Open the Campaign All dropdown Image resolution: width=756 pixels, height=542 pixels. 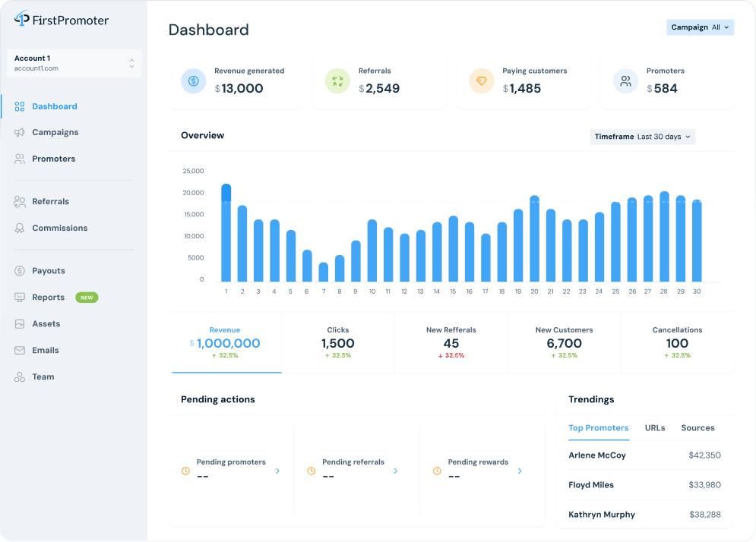pyautogui.click(x=700, y=27)
